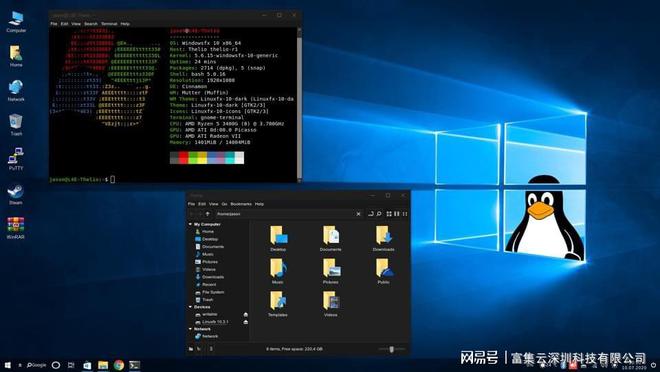
Task: Select File System in the sidebar
Action: (210, 292)
